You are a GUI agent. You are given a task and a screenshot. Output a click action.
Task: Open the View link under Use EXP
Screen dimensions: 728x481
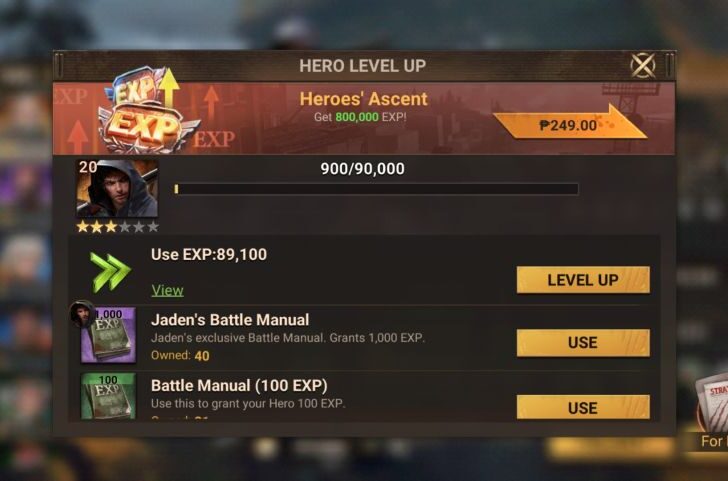click(x=167, y=290)
